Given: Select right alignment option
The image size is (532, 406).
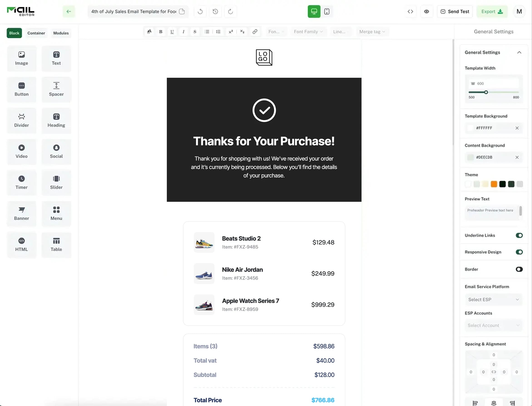Looking at the screenshot, I should coord(512,403).
